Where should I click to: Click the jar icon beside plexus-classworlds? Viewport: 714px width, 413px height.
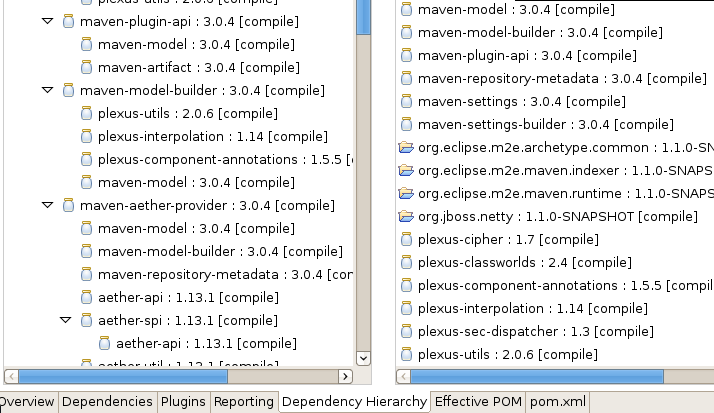point(406,262)
